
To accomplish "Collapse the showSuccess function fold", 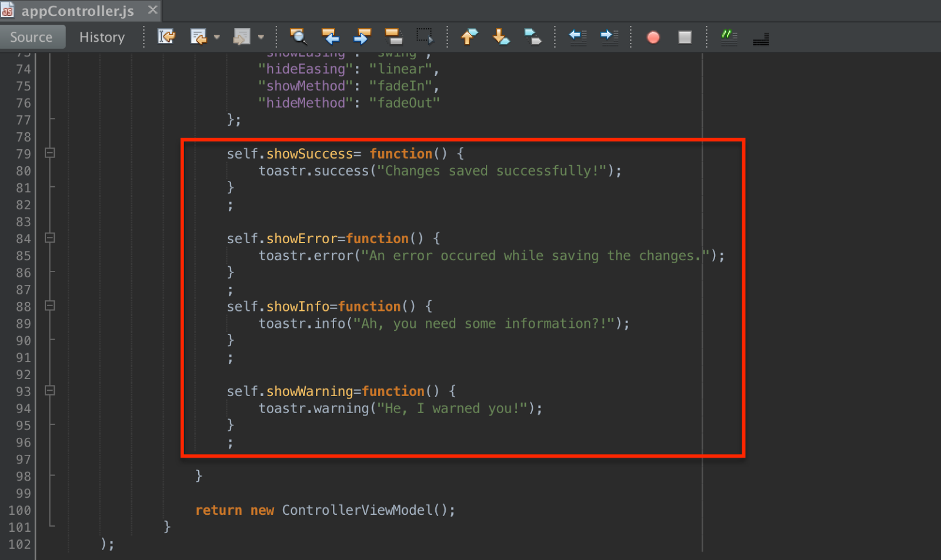I will click(x=49, y=153).
